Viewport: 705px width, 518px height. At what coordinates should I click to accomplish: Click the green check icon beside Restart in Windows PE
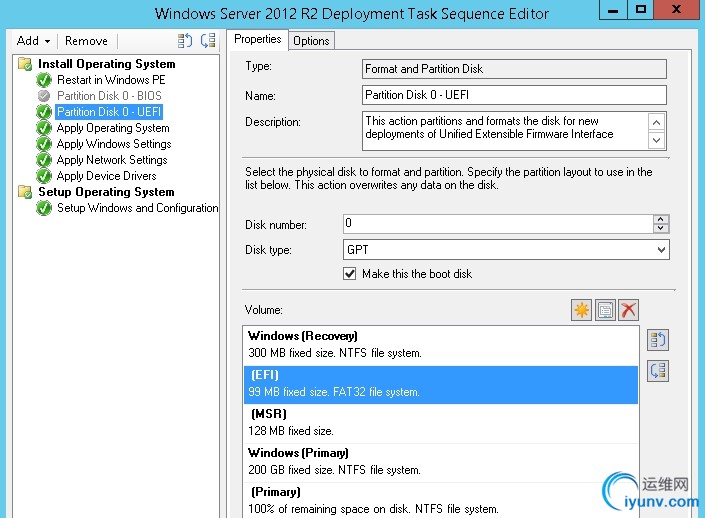click(44, 80)
